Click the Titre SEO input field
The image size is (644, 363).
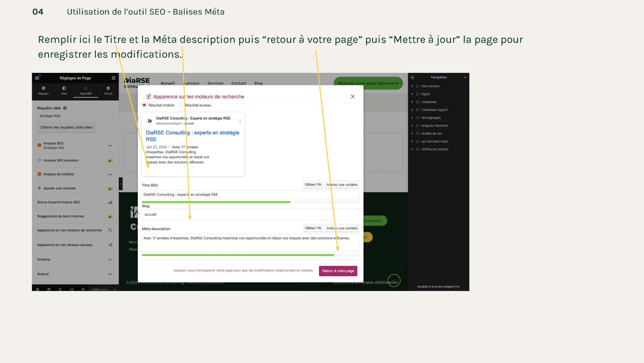251,195
